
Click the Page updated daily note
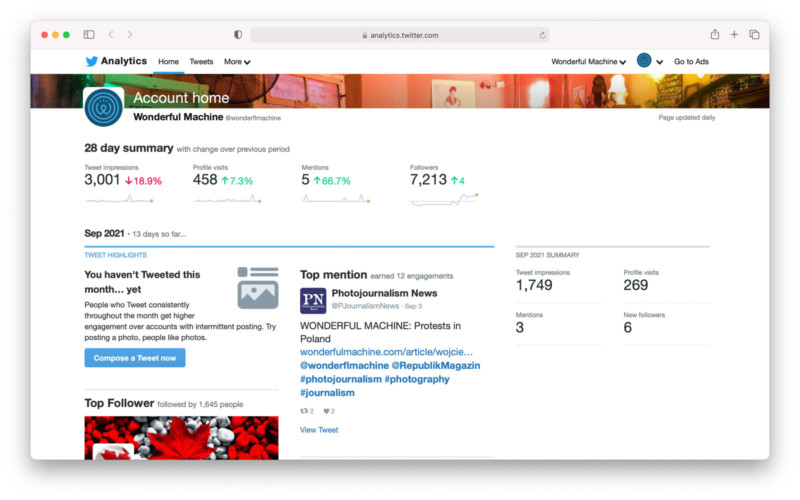(x=687, y=117)
